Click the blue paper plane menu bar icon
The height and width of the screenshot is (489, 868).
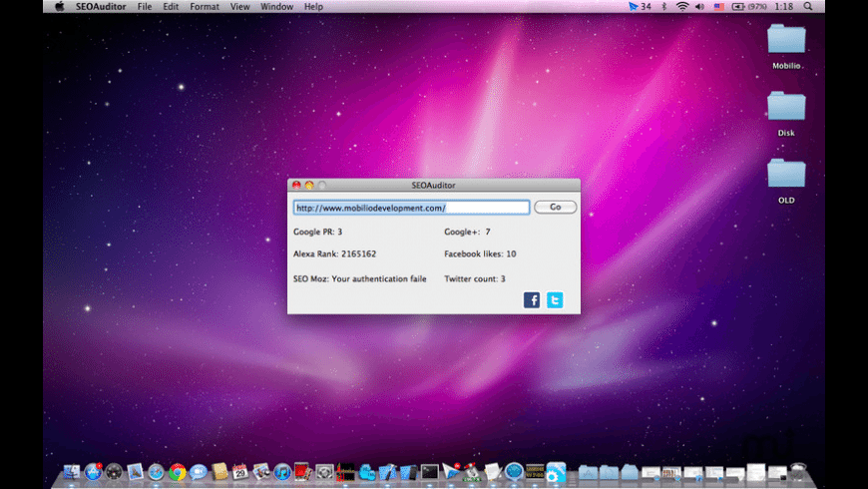pos(633,7)
